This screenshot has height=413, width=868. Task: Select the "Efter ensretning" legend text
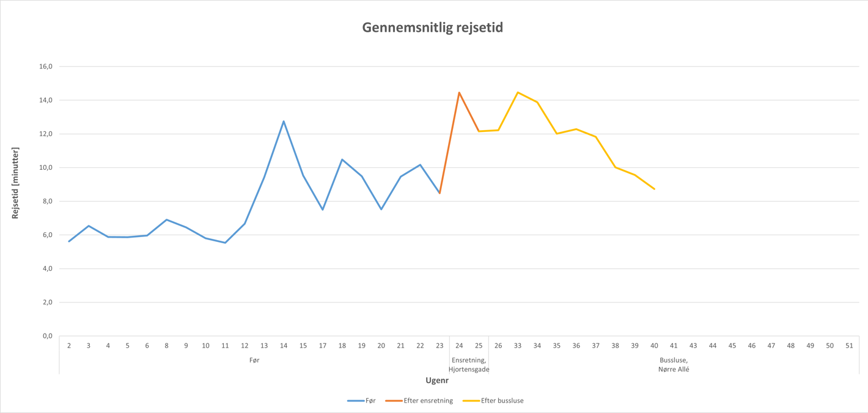pos(428,401)
